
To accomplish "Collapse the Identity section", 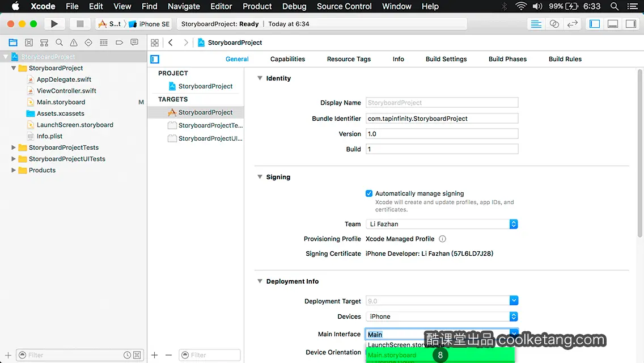I will point(260,78).
